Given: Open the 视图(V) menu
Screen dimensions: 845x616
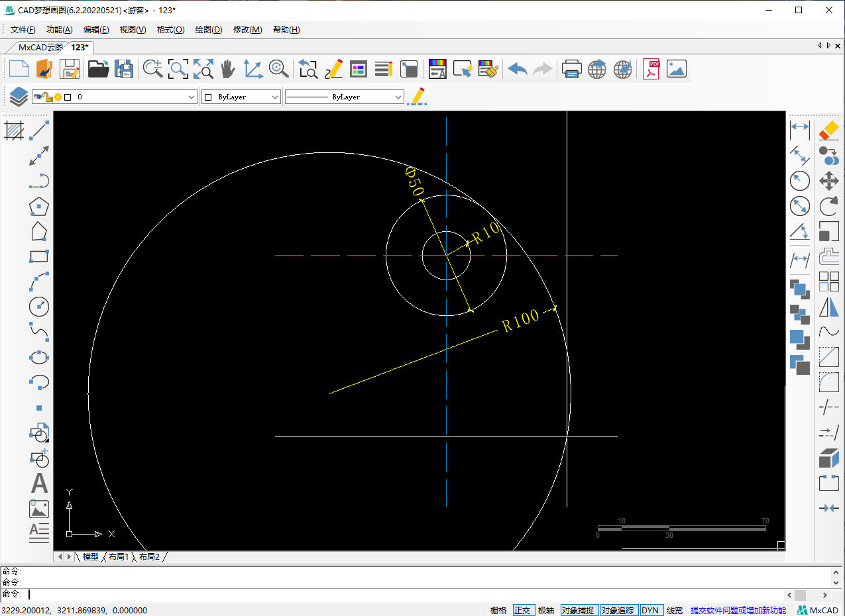Looking at the screenshot, I should [x=133, y=30].
